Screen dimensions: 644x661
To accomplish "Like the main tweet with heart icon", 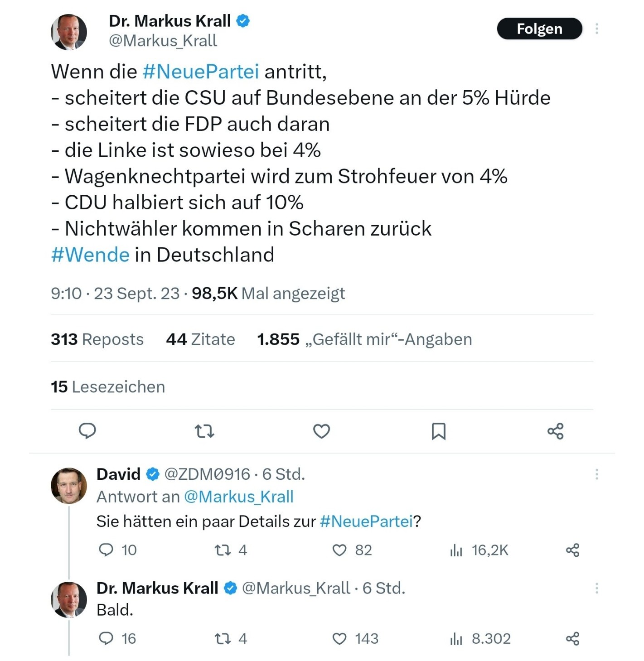I will [x=321, y=431].
